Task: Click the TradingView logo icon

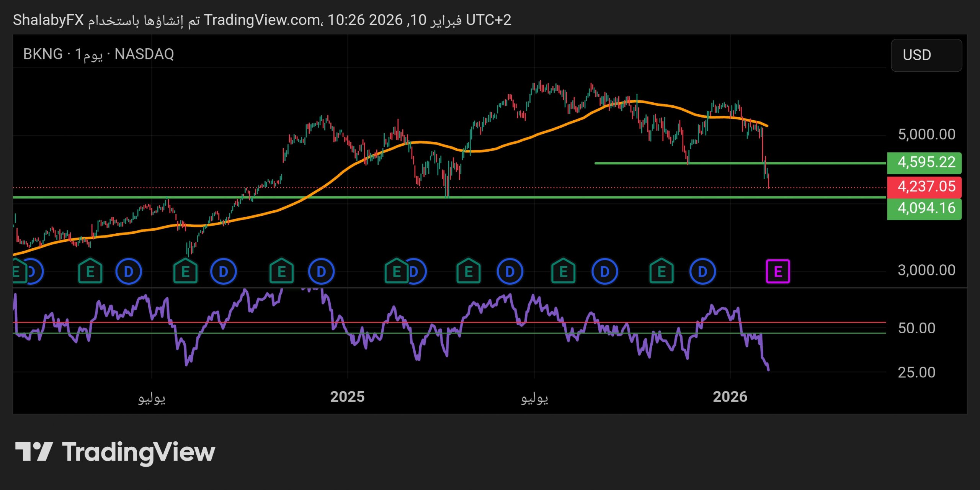Action: tap(34, 452)
